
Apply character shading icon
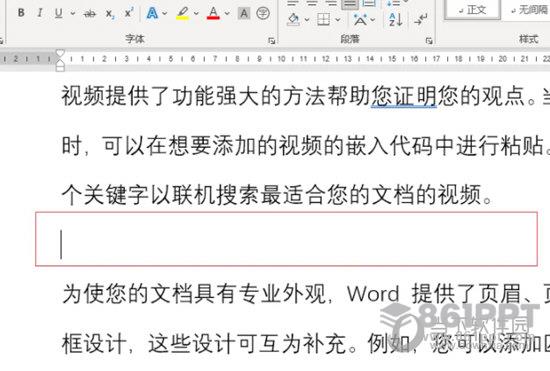coord(244,13)
